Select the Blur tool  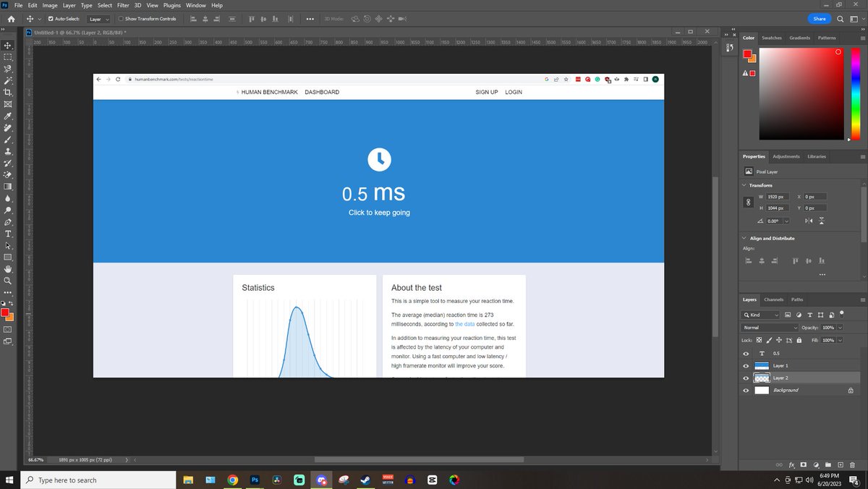pos(8,198)
